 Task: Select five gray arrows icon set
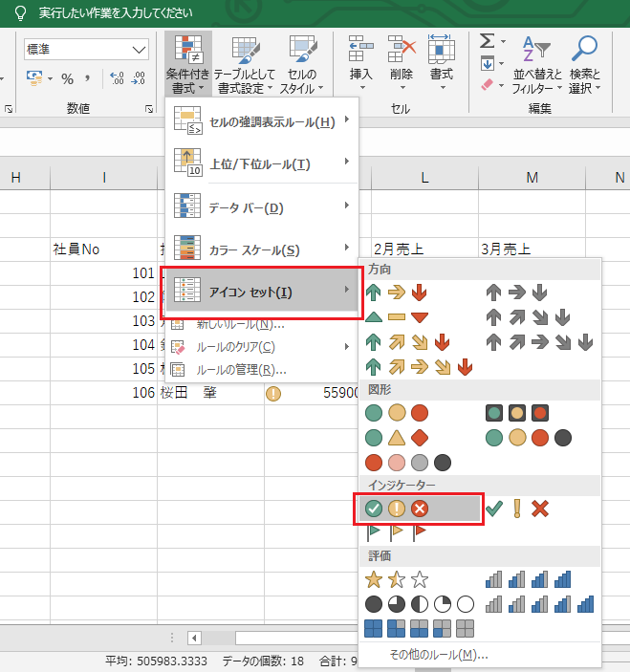point(539,342)
